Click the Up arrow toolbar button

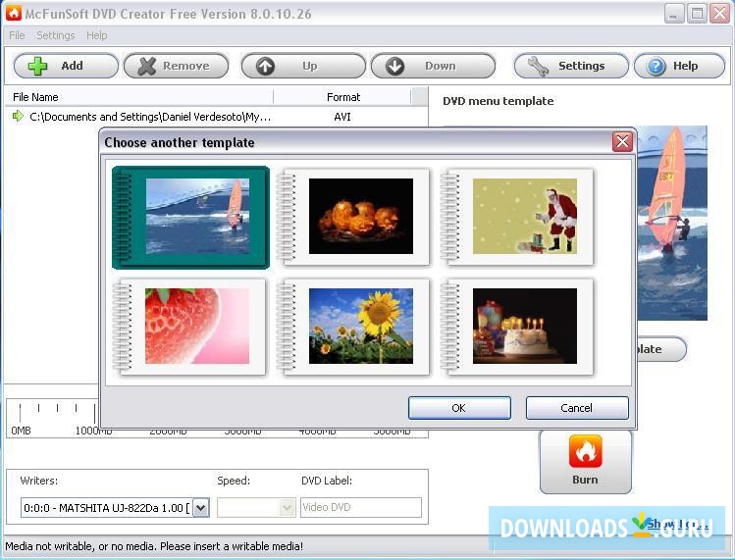303,66
